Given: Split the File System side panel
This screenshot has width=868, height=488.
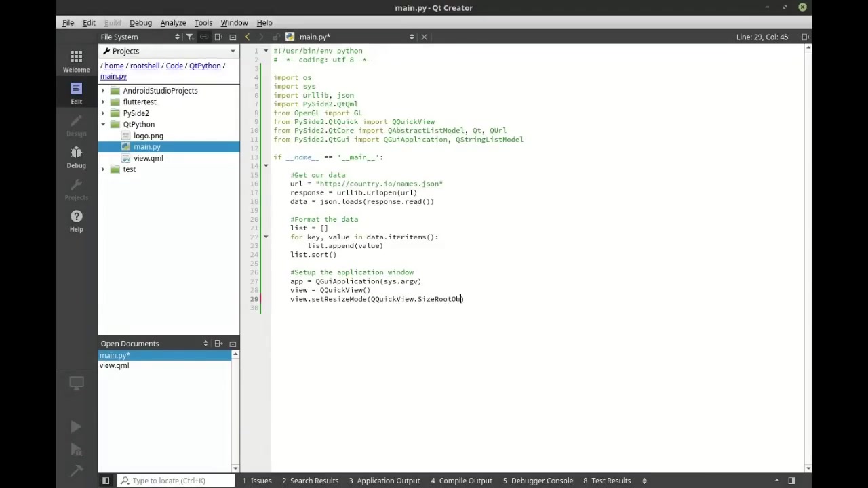Looking at the screenshot, I should click(218, 37).
